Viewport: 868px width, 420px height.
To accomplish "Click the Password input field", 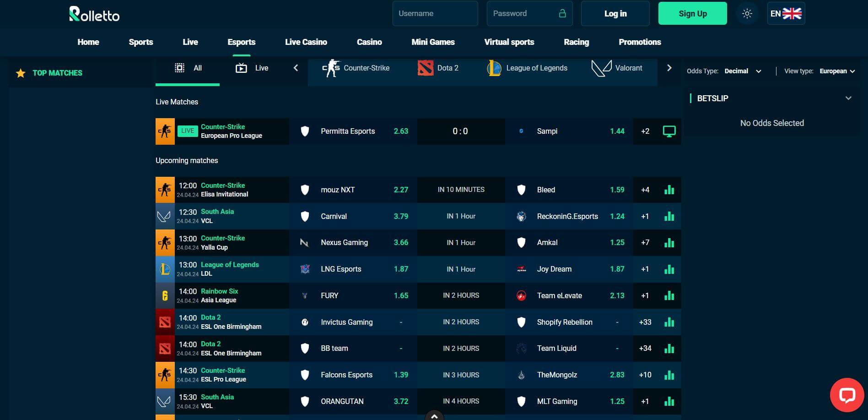I will pos(529,13).
